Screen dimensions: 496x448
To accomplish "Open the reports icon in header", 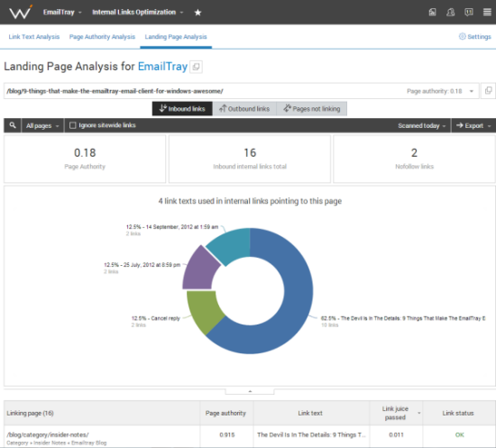I will click(x=432, y=12).
